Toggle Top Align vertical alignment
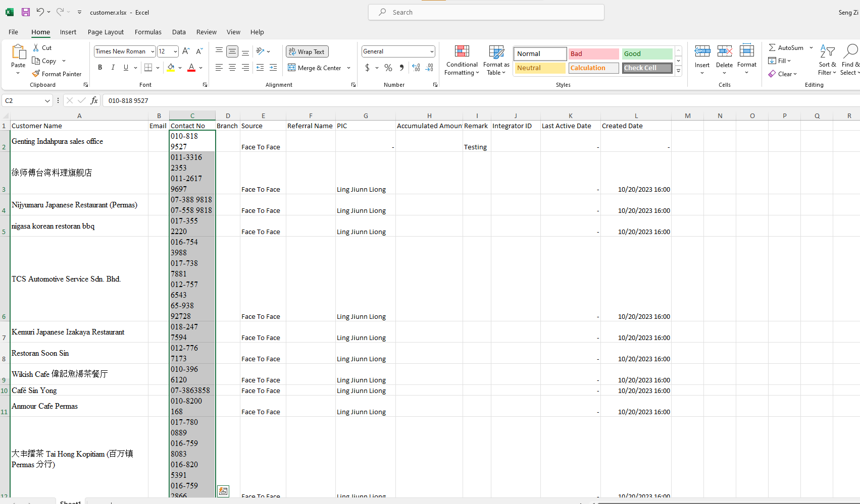 (x=219, y=51)
